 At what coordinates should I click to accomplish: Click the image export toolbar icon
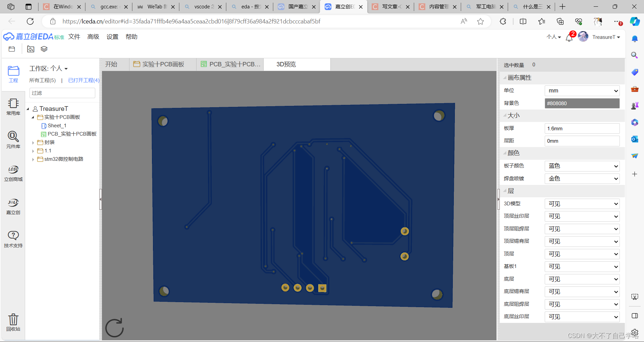click(x=31, y=49)
